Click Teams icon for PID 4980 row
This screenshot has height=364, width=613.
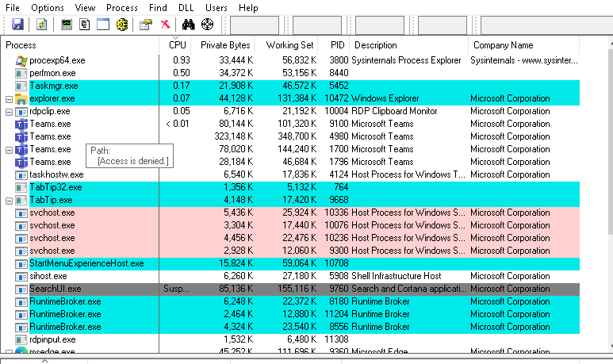[21, 136]
